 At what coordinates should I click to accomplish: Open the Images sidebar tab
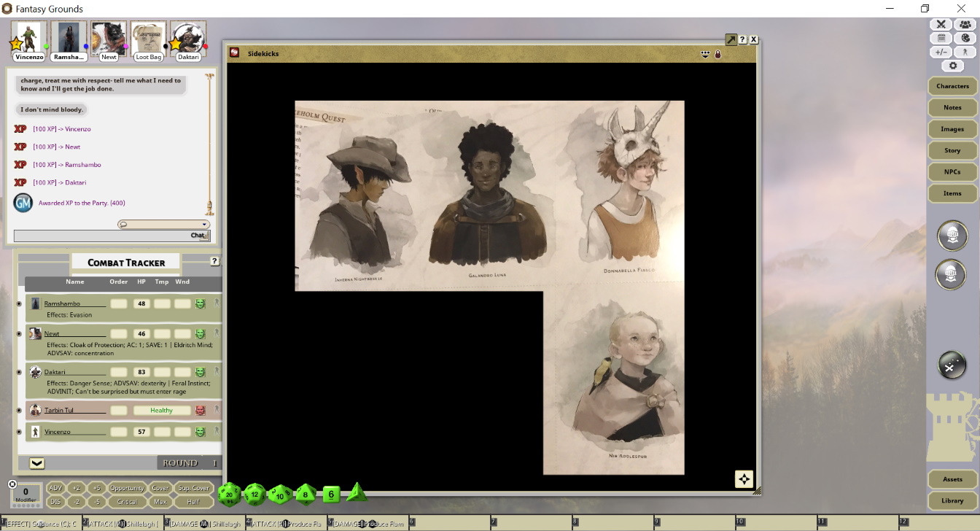(x=952, y=129)
